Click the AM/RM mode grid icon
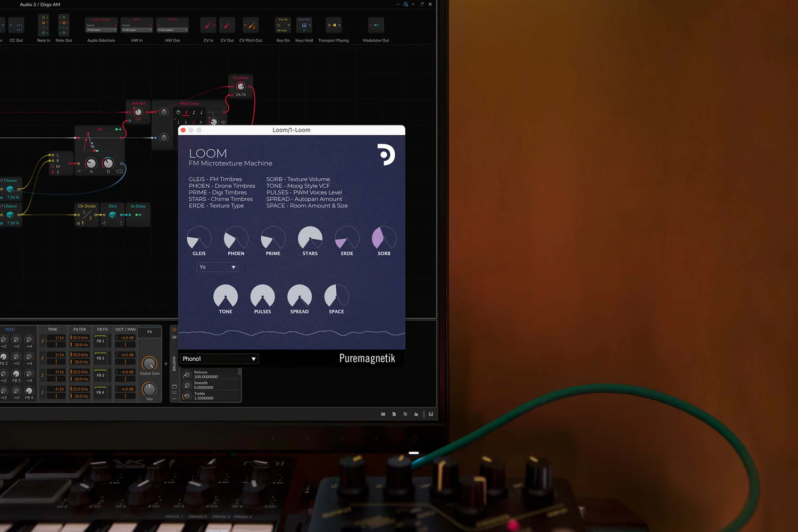Screen dimensions: 798x532 click(138, 120)
